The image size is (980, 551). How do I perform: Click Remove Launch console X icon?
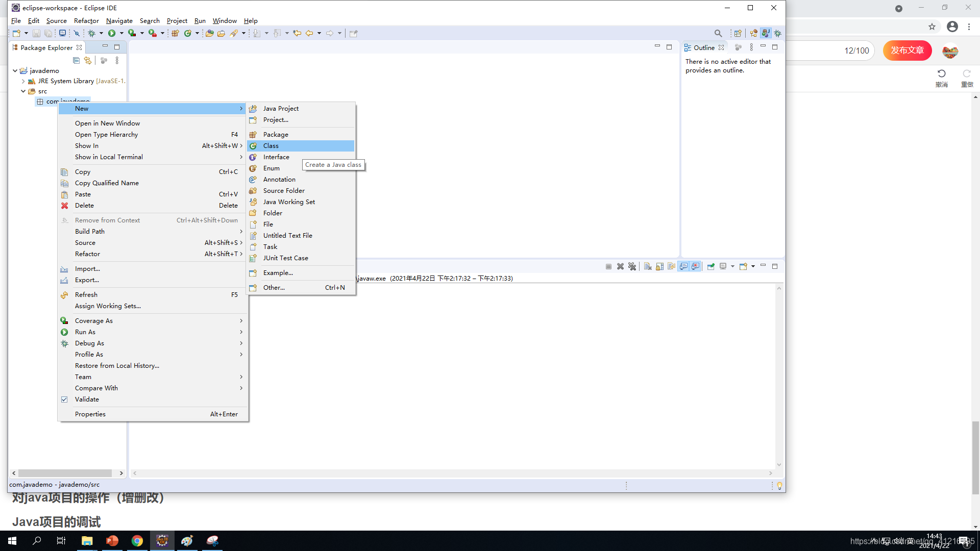click(620, 266)
